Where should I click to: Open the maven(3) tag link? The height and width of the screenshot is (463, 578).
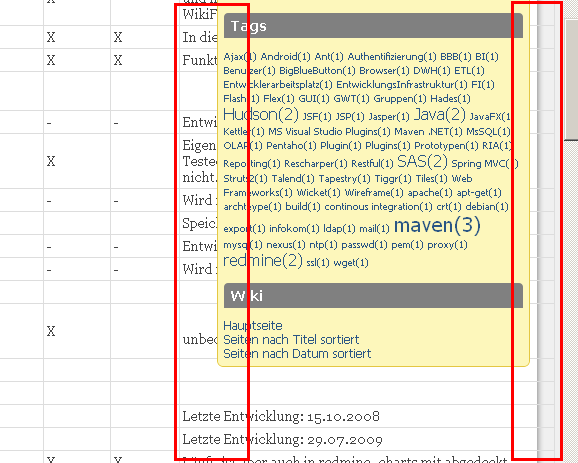coord(437,225)
